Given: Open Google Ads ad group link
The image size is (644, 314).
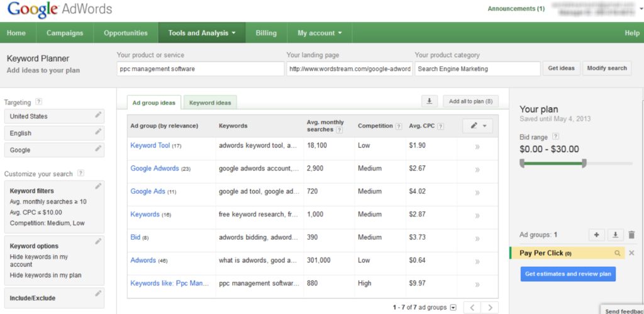Looking at the screenshot, I should (x=148, y=191).
